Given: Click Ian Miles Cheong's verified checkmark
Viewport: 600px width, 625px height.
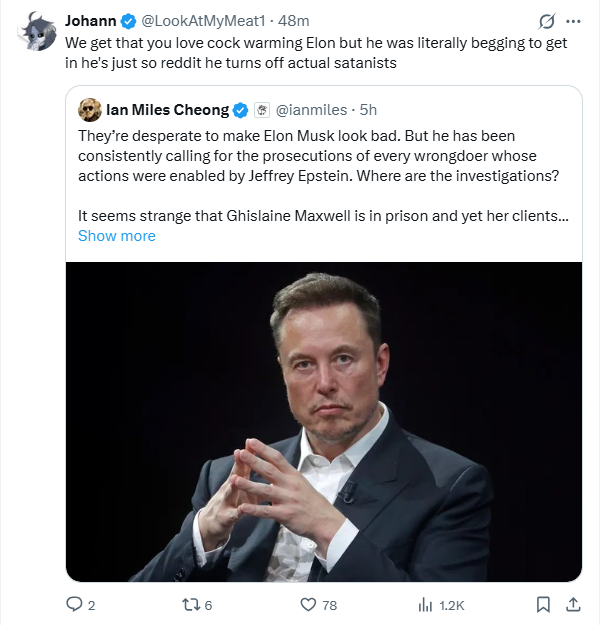Looking at the screenshot, I should [x=241, y=110].
